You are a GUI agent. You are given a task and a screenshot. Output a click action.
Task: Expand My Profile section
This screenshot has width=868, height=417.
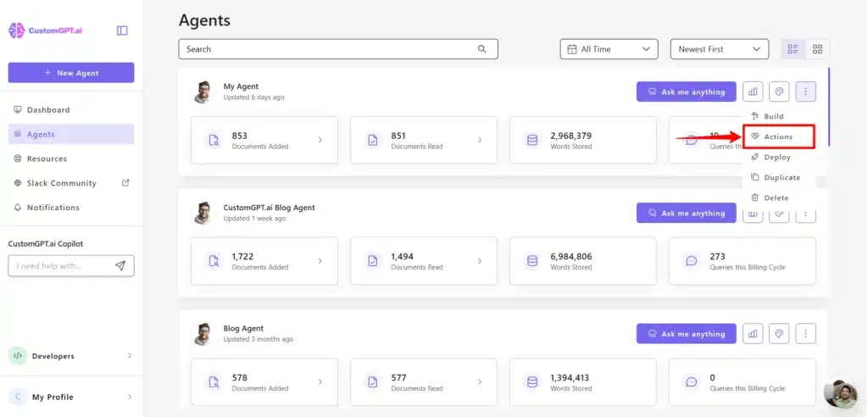[x=71, y=397]
